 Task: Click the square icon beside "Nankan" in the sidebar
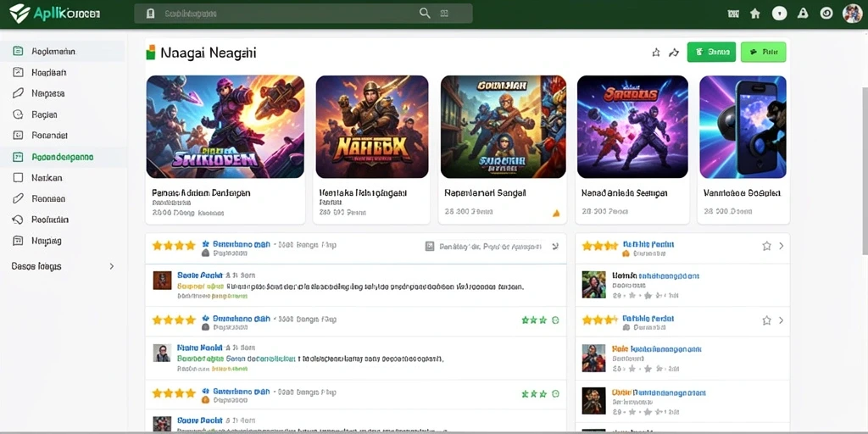[18, 178]
